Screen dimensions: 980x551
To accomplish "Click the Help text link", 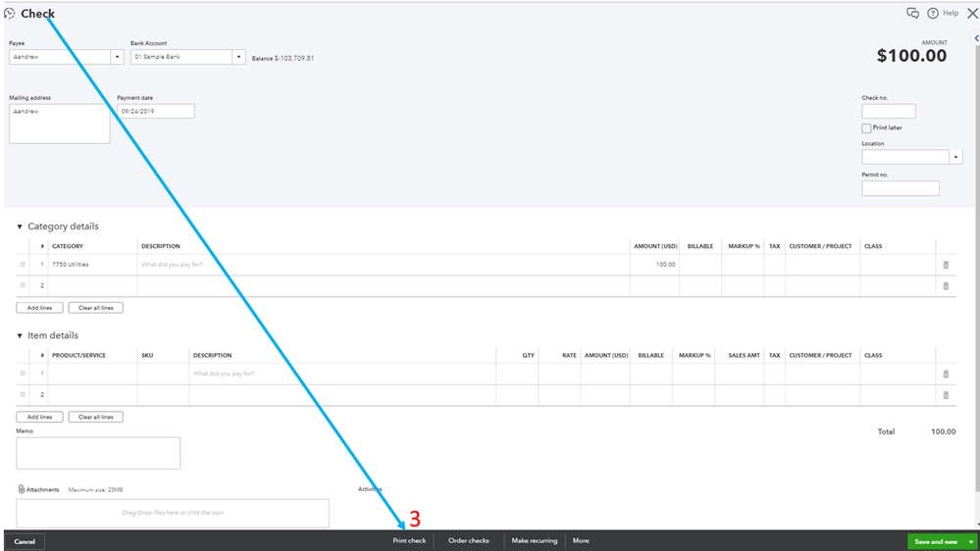I will pos(950,13).
